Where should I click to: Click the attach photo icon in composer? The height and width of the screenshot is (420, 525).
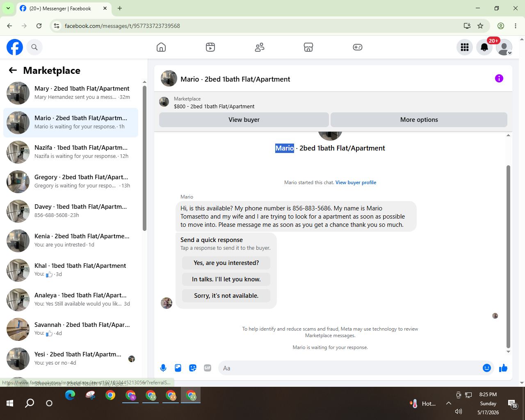pyautogui.click(x=178, y=368)
